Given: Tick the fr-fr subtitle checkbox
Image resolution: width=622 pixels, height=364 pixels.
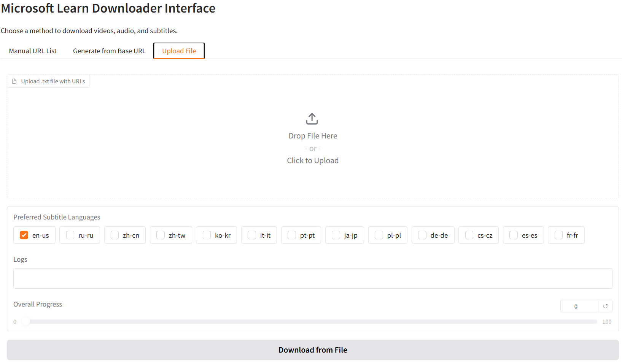Looking at the screenshot, I should click(558, 235).
